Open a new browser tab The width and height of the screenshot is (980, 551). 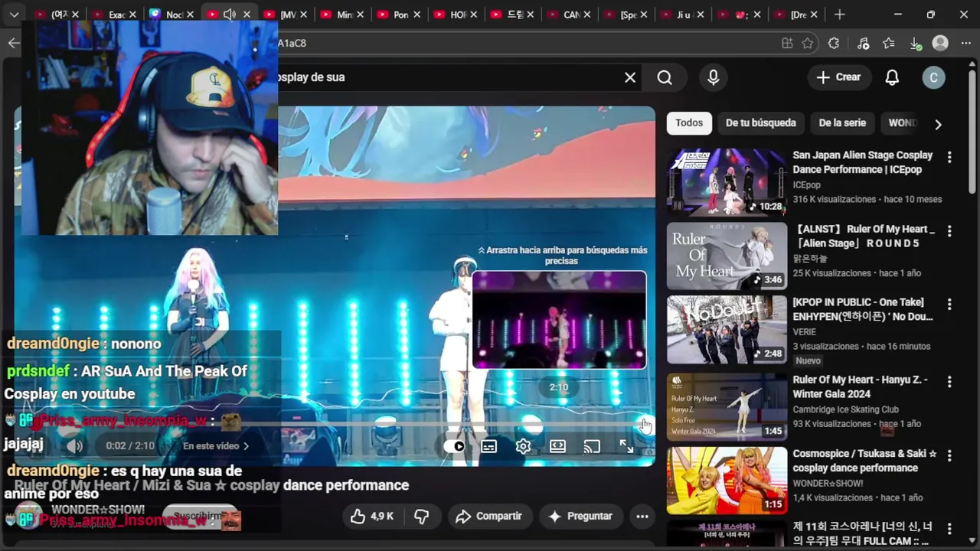pyautogui.click(x=839, y=15)
